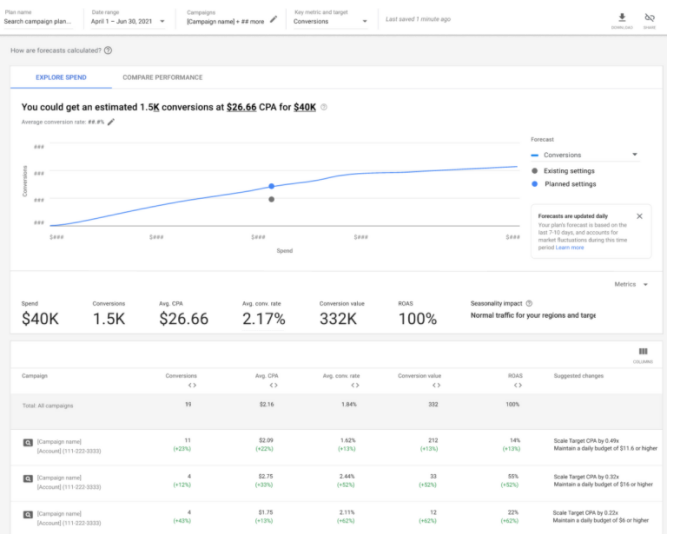Click the 332K Conversion value metric
Screen dimensions: 674x540
[x=338, y=319]
